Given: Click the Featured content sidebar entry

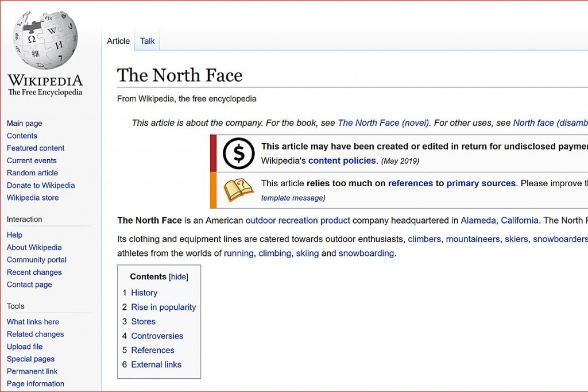Looking at the screenshot, I should coord(35,148).
